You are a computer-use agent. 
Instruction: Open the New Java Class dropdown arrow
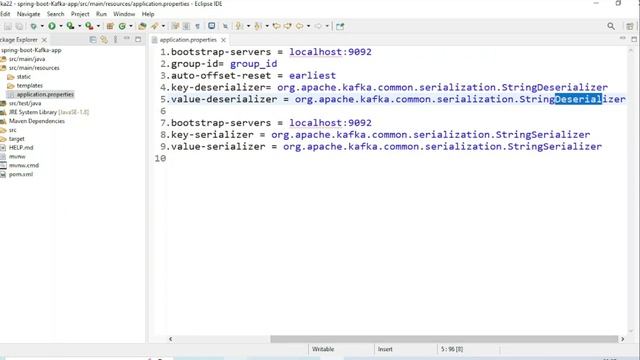(131, 26)
